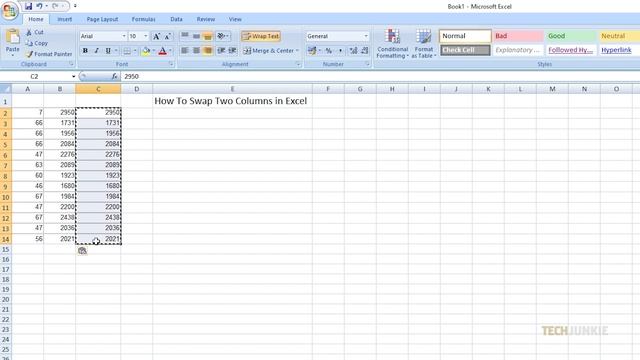Screen dimensions: 640x360
Task: Apply red font color from the A icon
Action: (162, 51)
